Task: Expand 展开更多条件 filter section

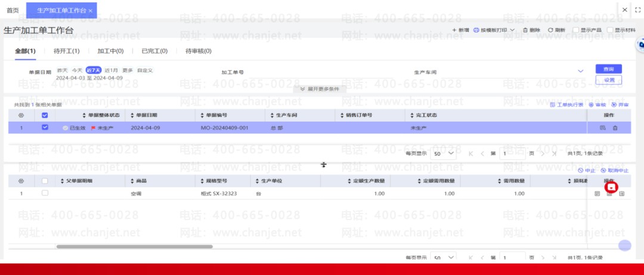Action: 320,89
